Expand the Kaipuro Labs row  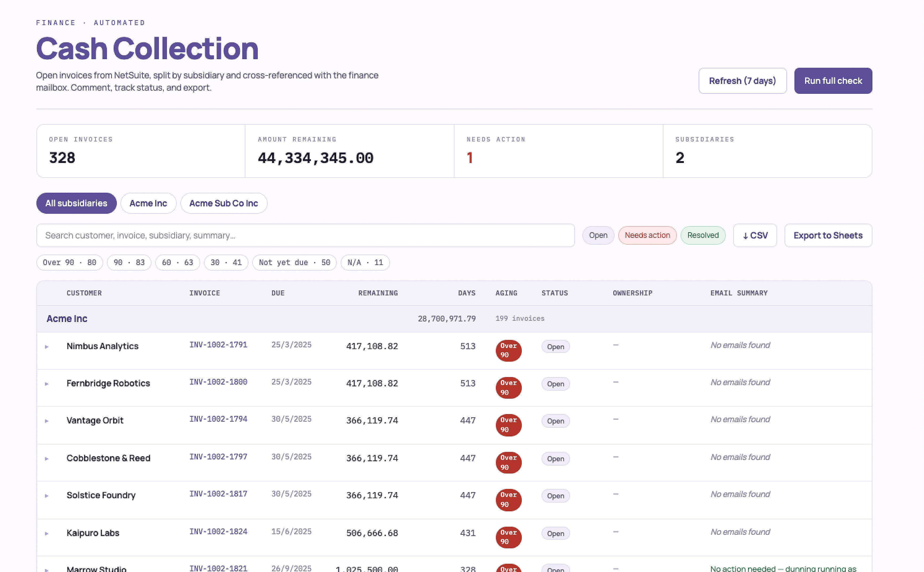(x=47, y=533)
